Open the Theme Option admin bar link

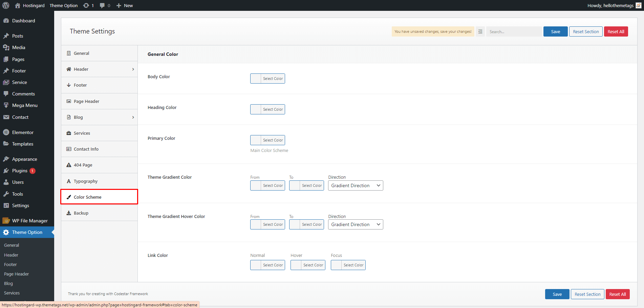tap(64, 5)
